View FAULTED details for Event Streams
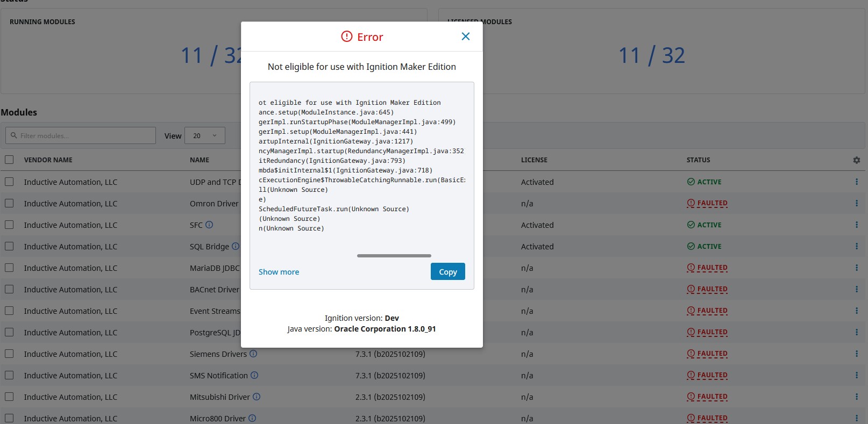868x424 pixels. [x=707, y=311]
